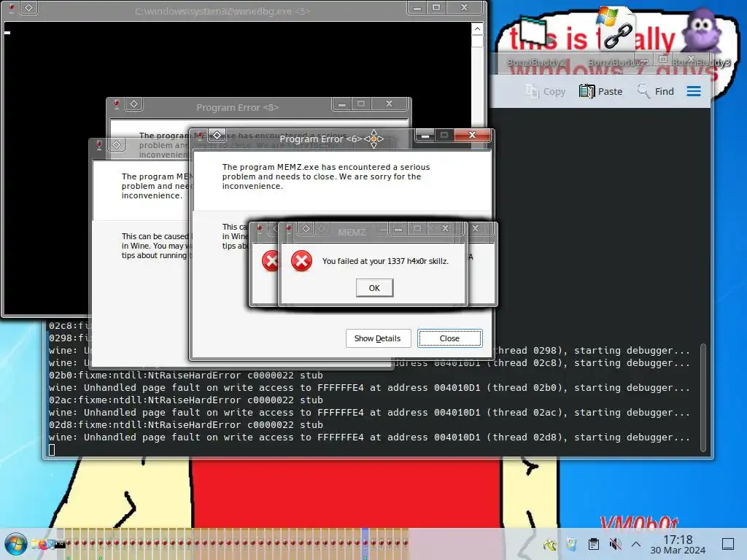Click the error icon of the MEMZ dialog behind
This screenshot has width=747, height=560.
coord(270,261)
